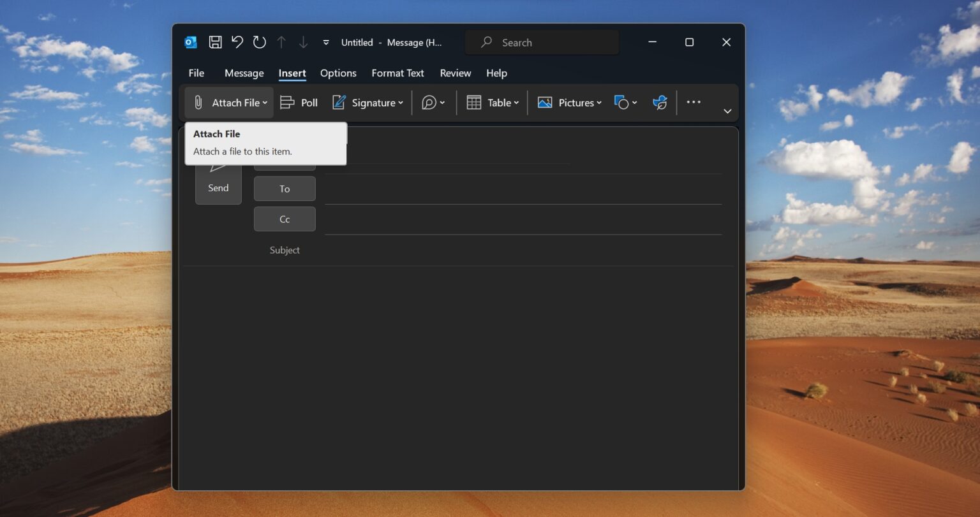Click the Shapes icon on the ribbon

(x=620, y=102)
